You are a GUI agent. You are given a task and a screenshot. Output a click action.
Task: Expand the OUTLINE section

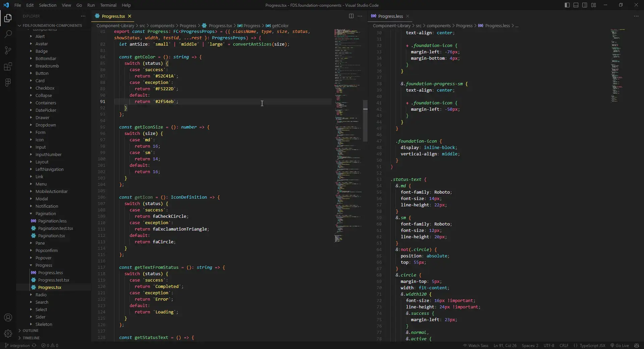(x=30, y=331)
